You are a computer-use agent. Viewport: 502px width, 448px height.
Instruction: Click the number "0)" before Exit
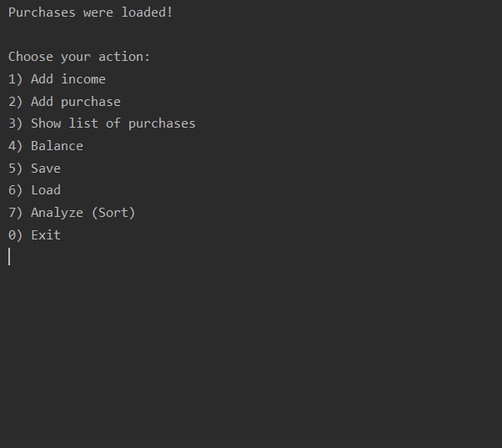(15, 235)
